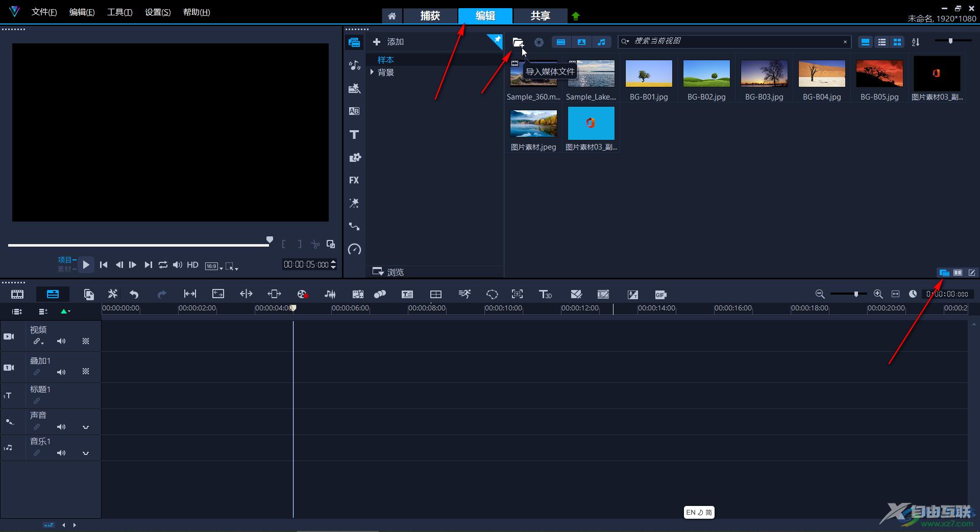Open the Transitions (AB) library icon
This screenshot has height=532, width=980.
[x=354, y=111]
